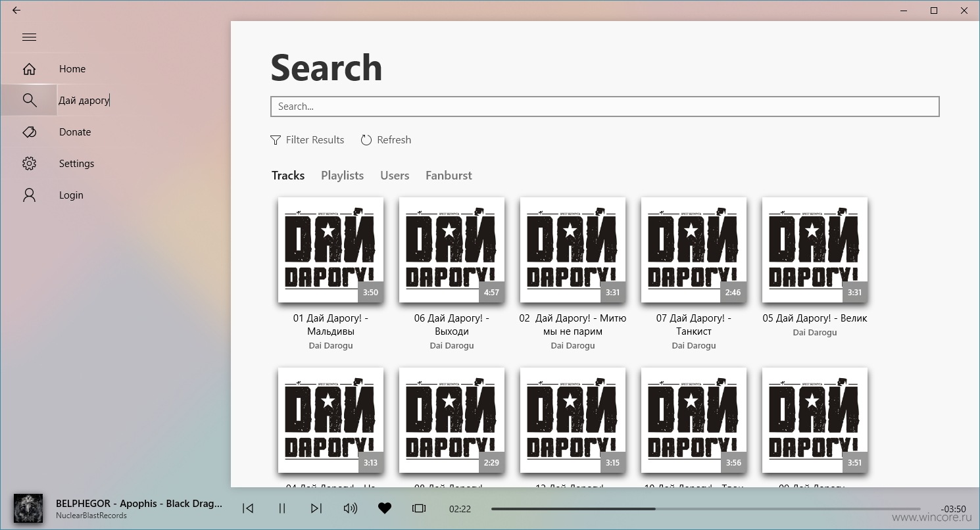
Task: Toggle the hamburger navigation menu
Action: tap(29, 37)
